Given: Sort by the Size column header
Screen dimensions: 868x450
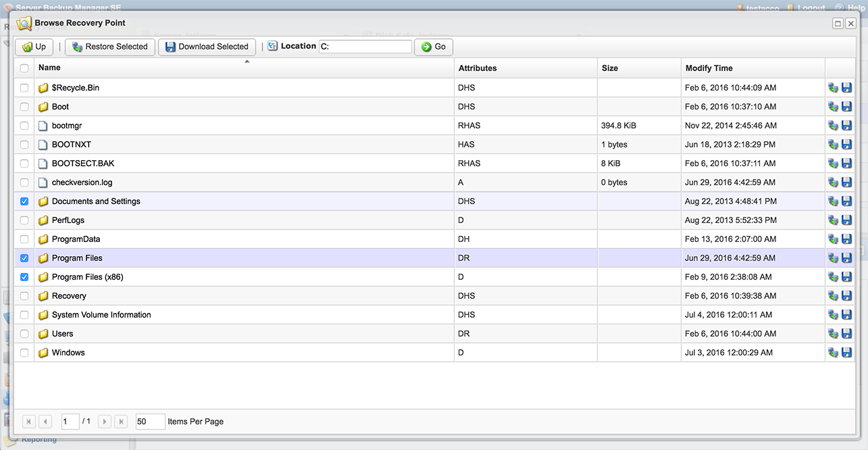Looking at the screenshot, I should (609, 68).
